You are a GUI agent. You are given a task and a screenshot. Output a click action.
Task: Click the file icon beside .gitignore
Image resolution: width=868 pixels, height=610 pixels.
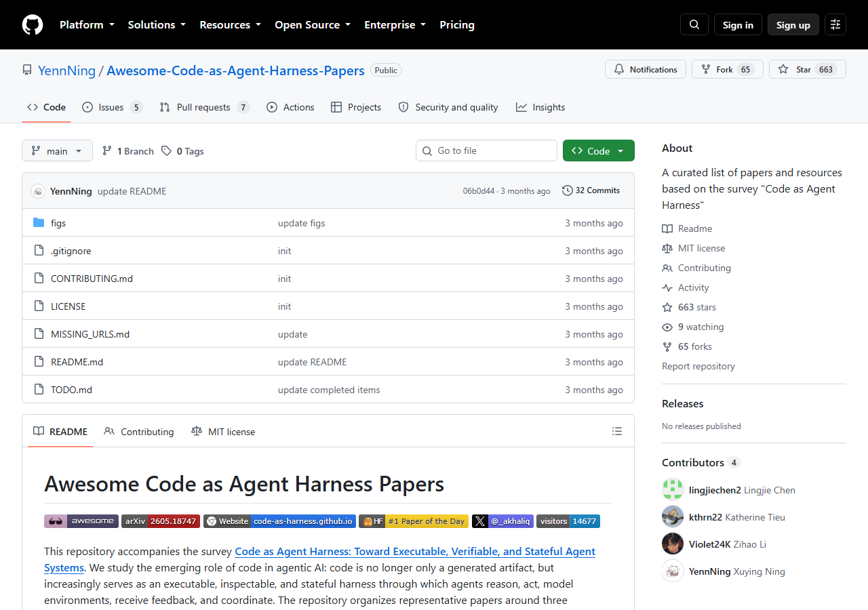click(x=39, y=251)
